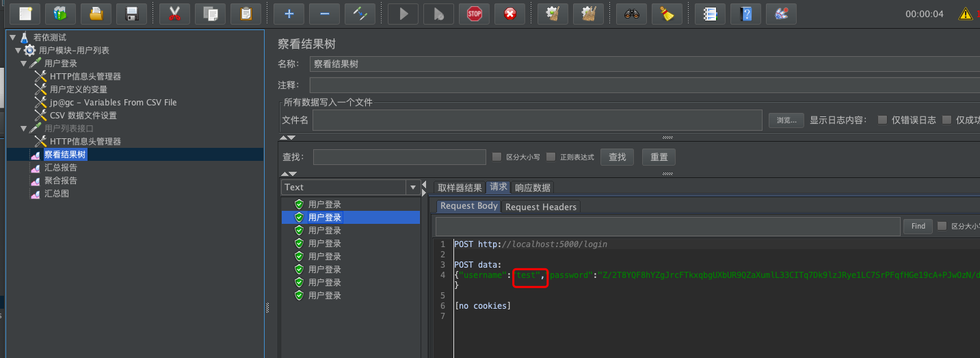
Task: Select the Request Body tab
Action: (469, 206)
